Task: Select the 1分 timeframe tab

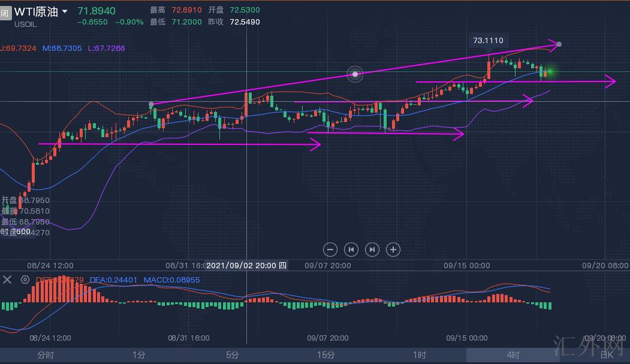Action: pos(139,355)
